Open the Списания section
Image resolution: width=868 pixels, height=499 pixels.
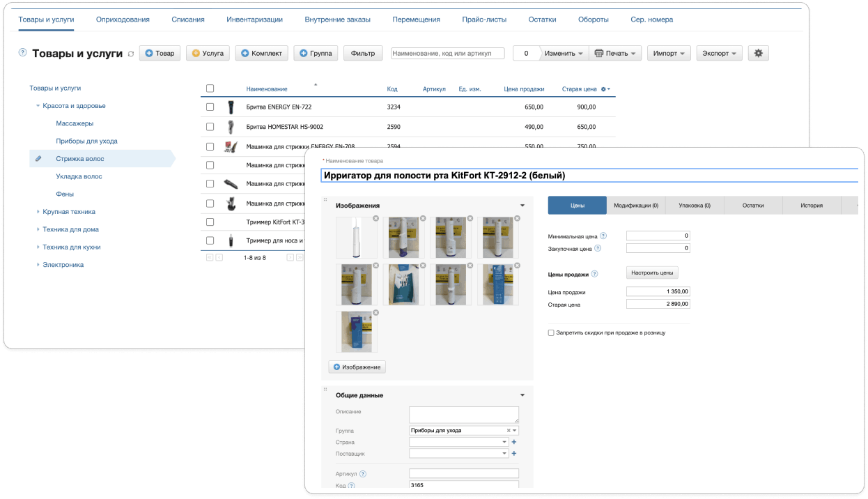[188, 20]
